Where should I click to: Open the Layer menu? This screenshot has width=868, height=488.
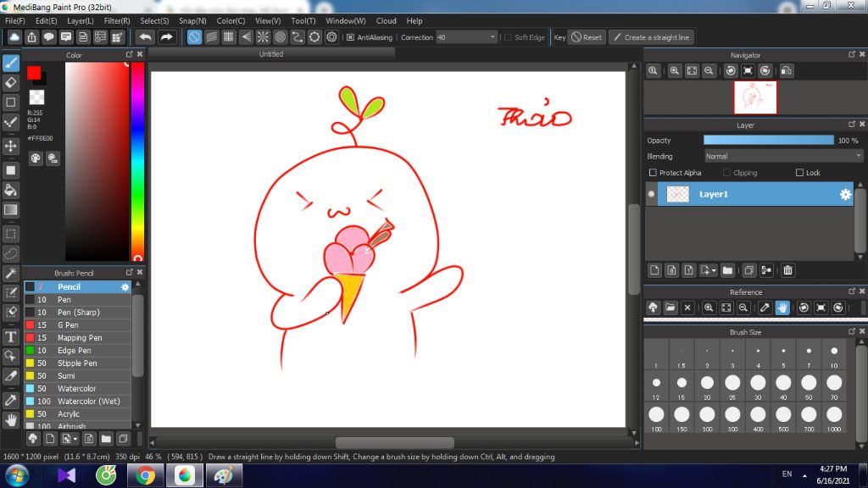tap(81, 20)
